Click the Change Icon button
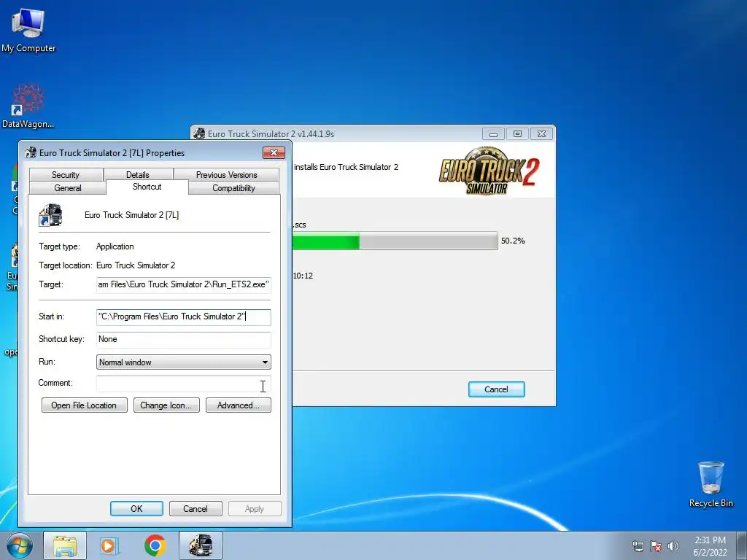 166,405
